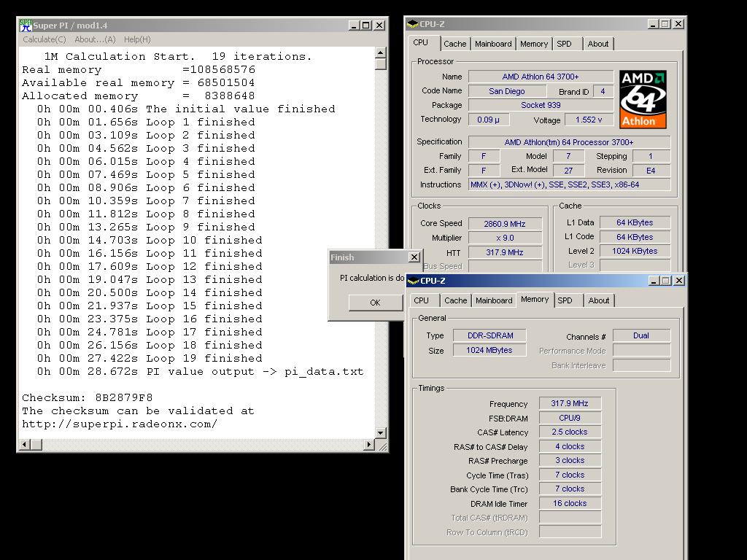The image size is (747, 560).
Task: Open the About...(A) menu in Super PI
Action: pyautogui.click(x=95, y=39)
